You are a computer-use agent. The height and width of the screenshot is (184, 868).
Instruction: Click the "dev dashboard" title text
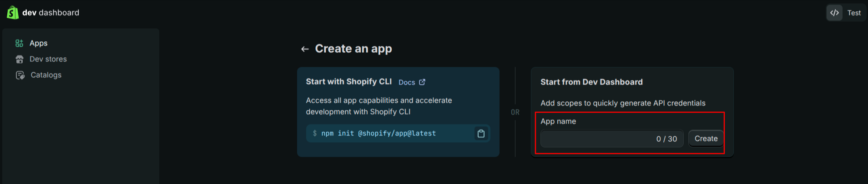[x=50, y=13]
